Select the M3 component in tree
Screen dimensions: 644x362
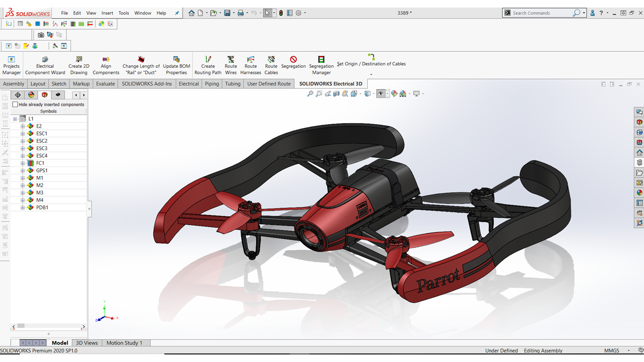tap(40, 193)
